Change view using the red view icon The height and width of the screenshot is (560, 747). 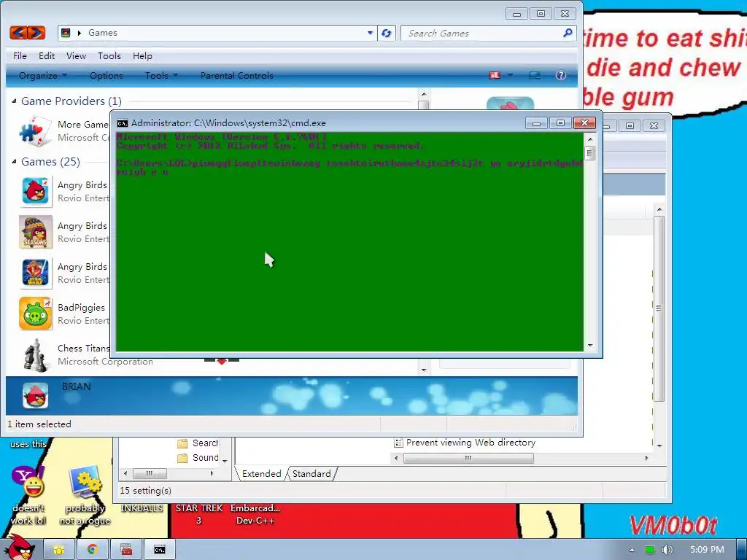tap(495, 75)
